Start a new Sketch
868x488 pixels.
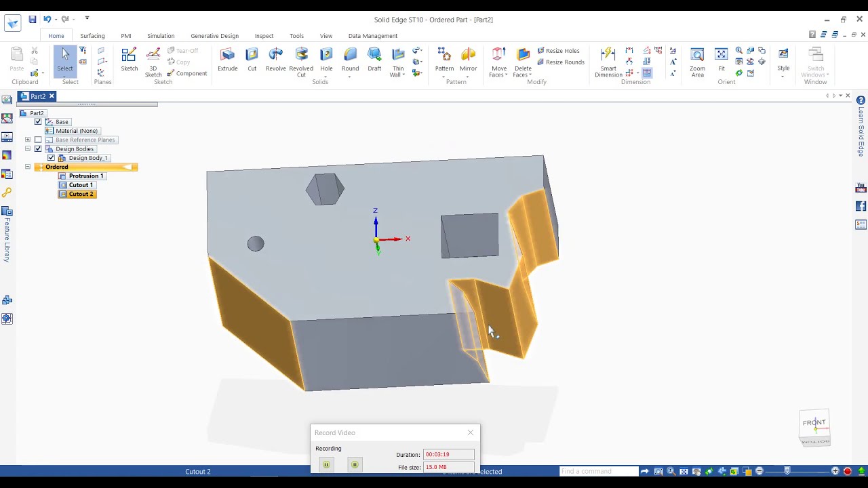point(129,60)
